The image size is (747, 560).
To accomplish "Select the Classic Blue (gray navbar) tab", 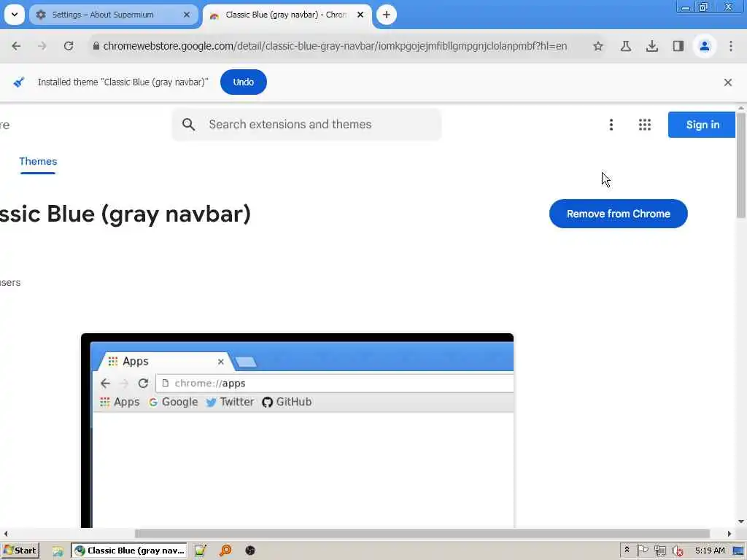I will click(x=287, y=15).
